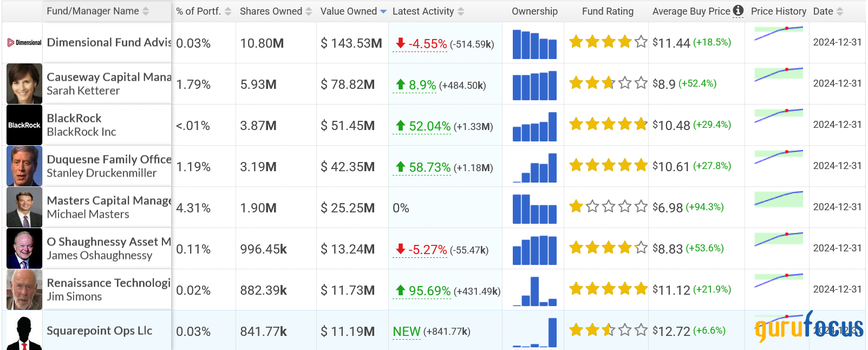Screen dimensions: 868x350
Task: Click the Masters Capital price history chart
Action: coord(779,199)
